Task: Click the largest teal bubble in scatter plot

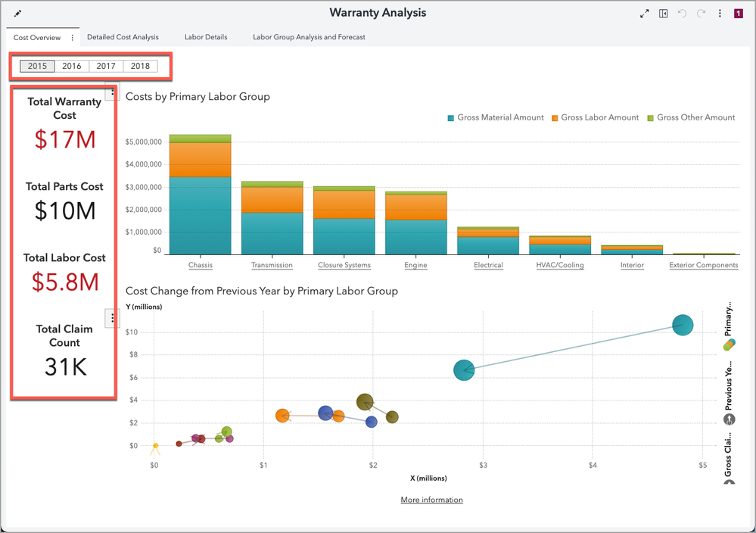Action: tap(683, 326)
